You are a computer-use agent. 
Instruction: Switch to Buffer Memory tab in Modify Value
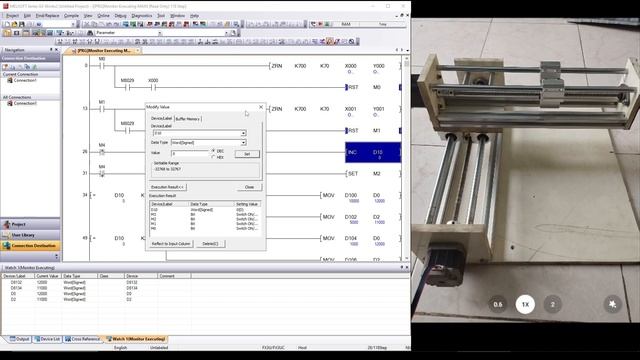188,119
